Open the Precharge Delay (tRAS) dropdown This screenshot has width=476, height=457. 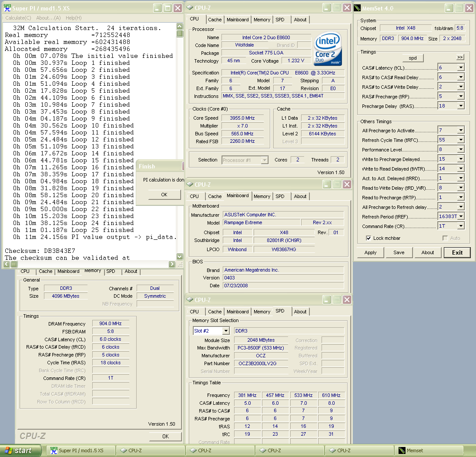click(x=461, y=106)
